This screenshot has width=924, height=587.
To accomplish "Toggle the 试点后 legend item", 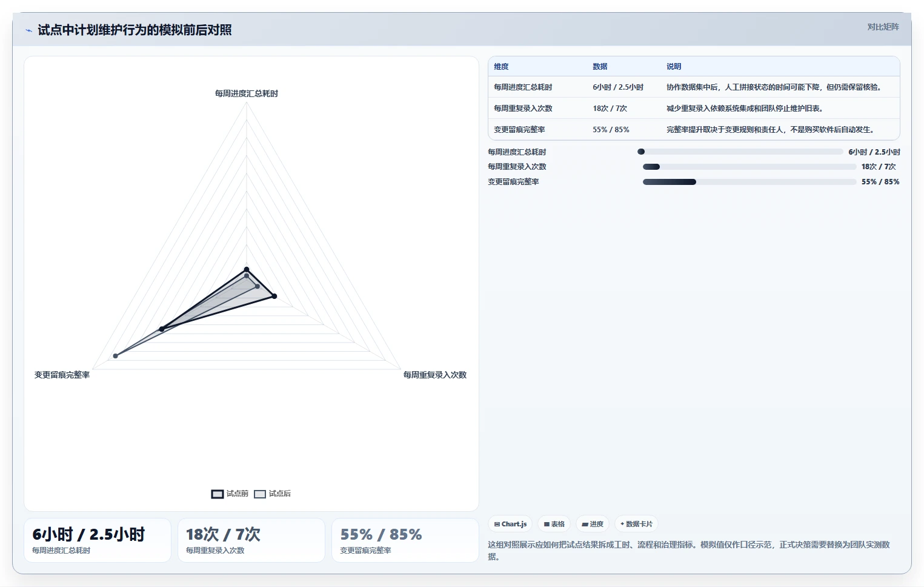I will (x=272, y=494).
